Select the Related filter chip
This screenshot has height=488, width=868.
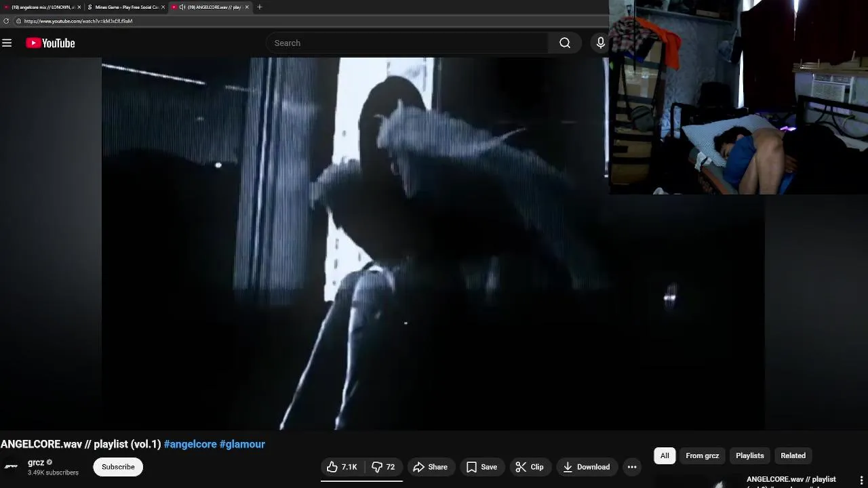(793, 455)
